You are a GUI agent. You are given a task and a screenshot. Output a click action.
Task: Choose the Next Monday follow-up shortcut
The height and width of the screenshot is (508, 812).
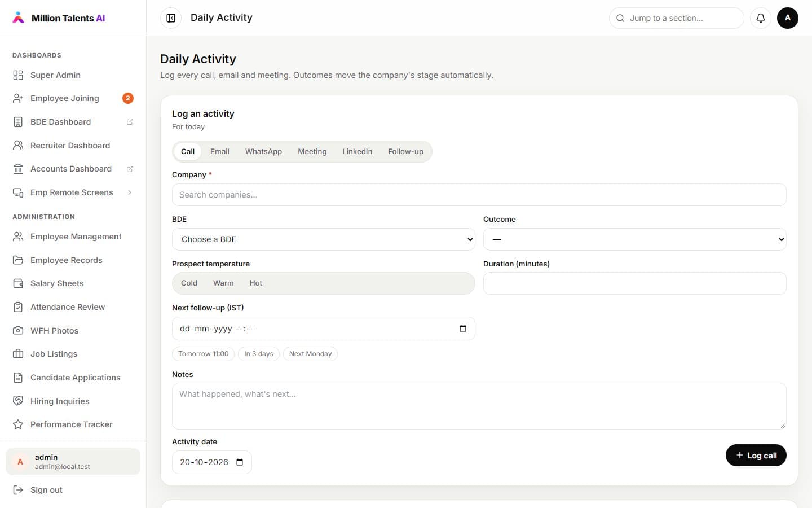tap(310, 354)
